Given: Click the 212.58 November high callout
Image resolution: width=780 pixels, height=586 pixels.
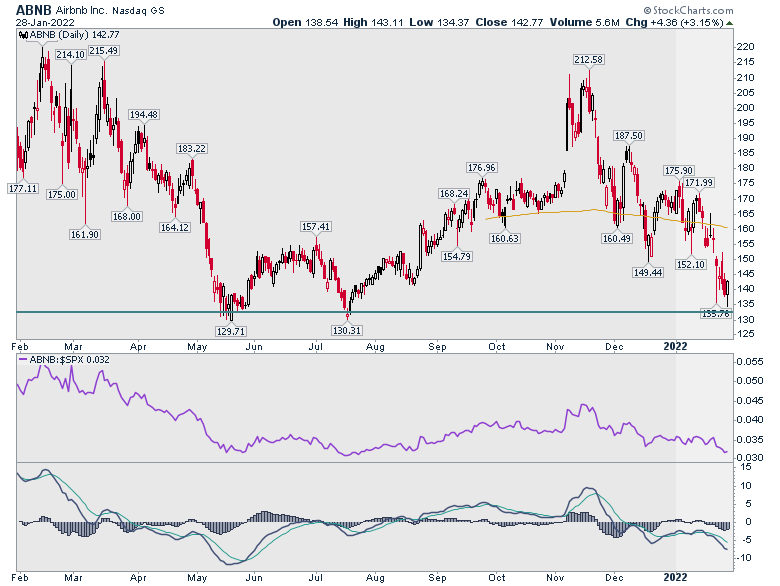Looking at the screenshot, I should 588,60.
